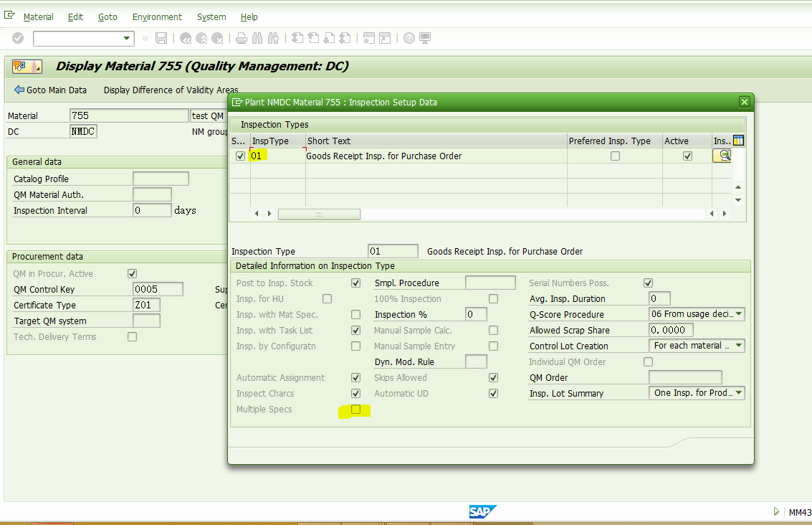The width and height of the screenshot is (812, 525).
Task: Toggle Skips Allowed checkbox
Action: click(494, 378)
